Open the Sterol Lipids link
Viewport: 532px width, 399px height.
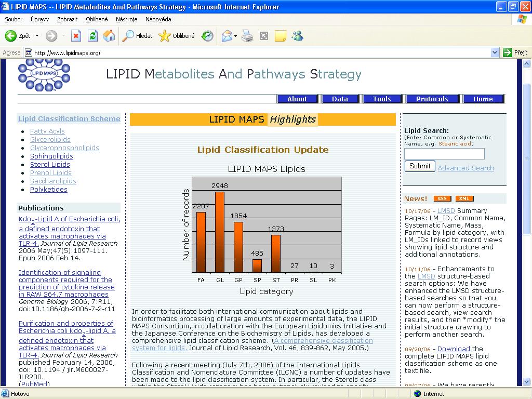[50, 164]
